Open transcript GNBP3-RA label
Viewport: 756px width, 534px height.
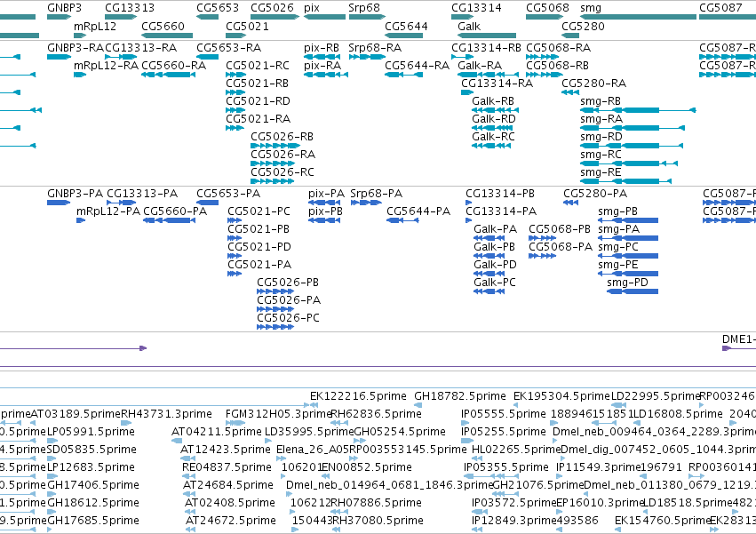click(76, 48)
